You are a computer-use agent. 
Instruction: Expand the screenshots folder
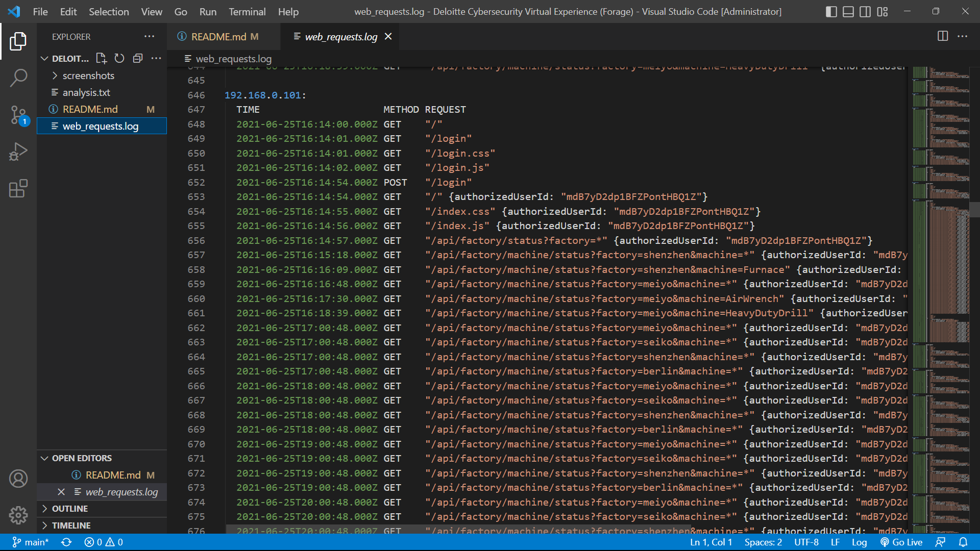(x=88, y=76)
